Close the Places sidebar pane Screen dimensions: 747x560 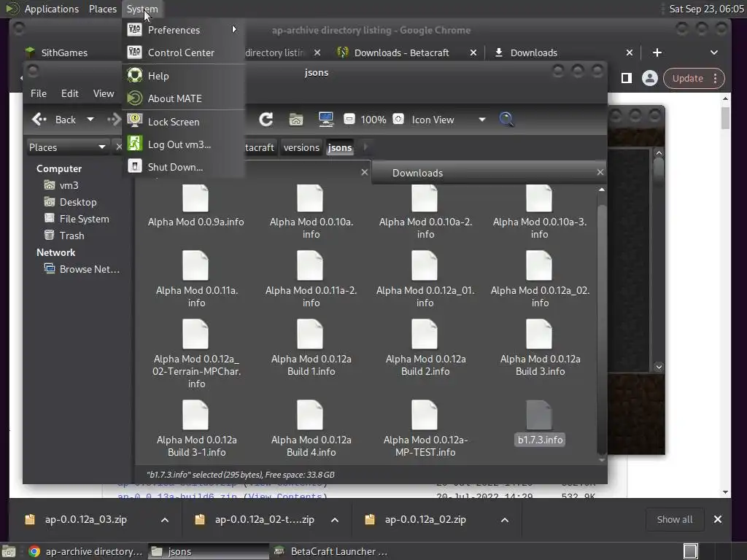click(119, 147)
